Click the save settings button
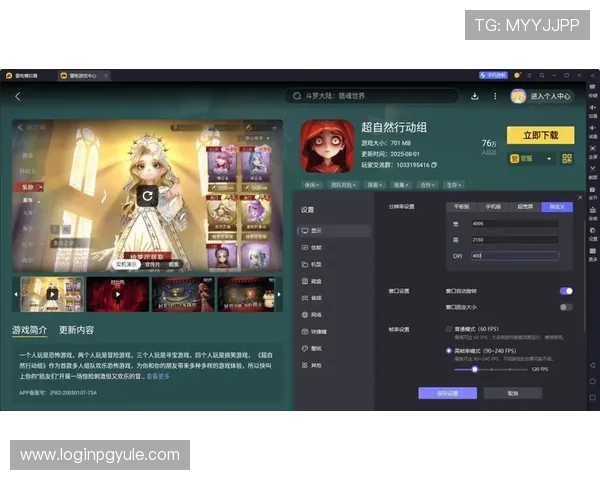 pyautogui.click(x=448, y=393)
